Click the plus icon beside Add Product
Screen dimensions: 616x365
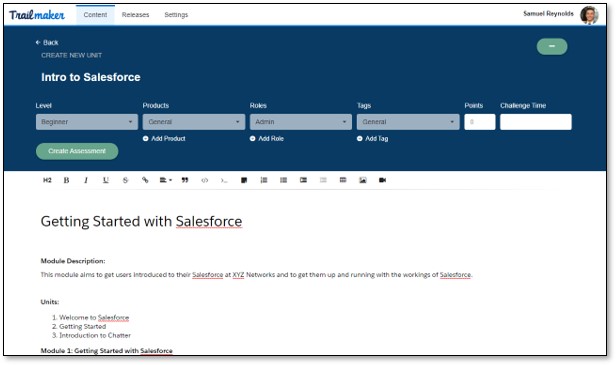tap(145, 139)
